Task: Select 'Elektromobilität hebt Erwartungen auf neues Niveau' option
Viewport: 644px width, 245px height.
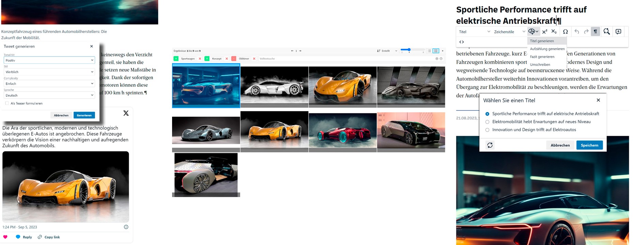Action: click(487, 122)
